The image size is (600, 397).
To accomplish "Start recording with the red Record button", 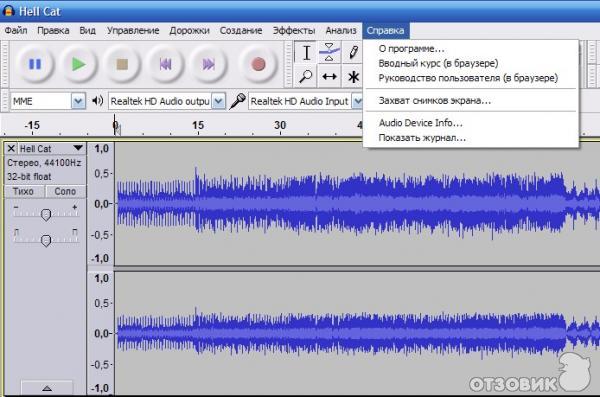I will tap(258, 64).
